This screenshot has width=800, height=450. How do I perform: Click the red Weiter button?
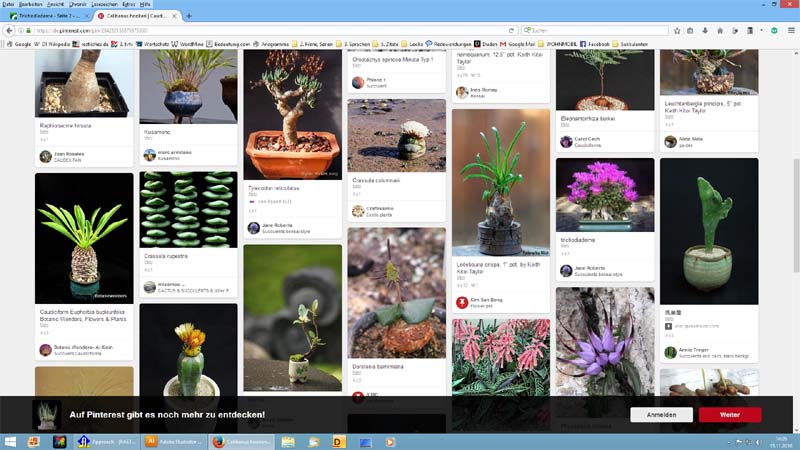click(x=729, y=415)
